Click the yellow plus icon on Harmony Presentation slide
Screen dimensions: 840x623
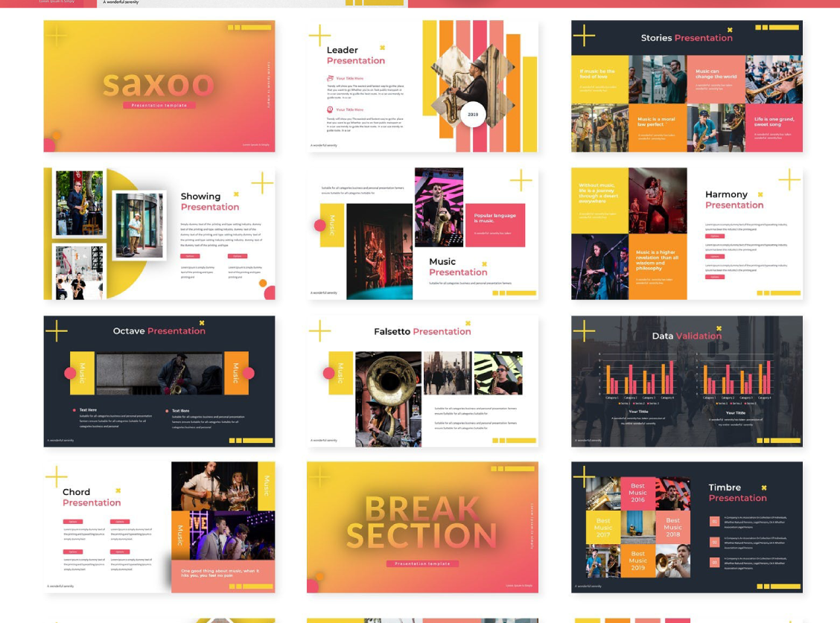(789, 179)
